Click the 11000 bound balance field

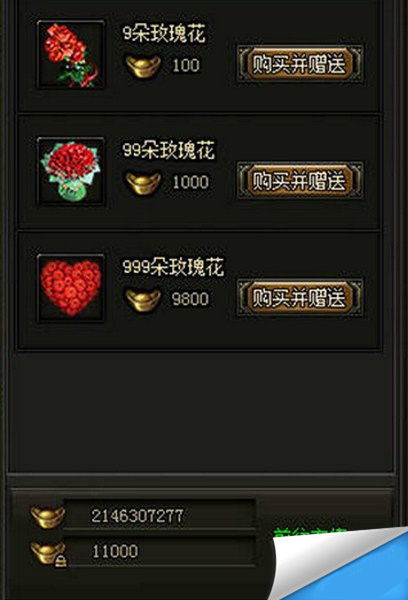[159, 551]
